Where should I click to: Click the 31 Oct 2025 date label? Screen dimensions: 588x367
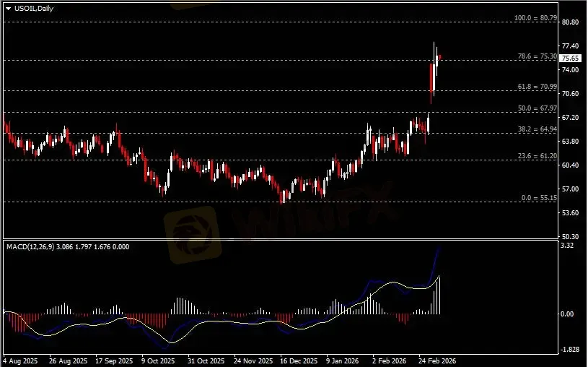[206, 361]
